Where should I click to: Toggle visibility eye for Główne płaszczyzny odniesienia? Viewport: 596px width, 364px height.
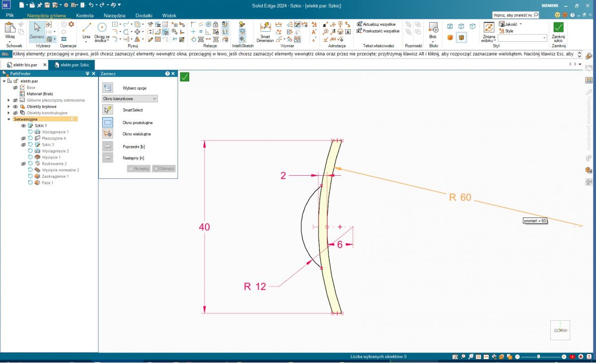pos(15,100)
